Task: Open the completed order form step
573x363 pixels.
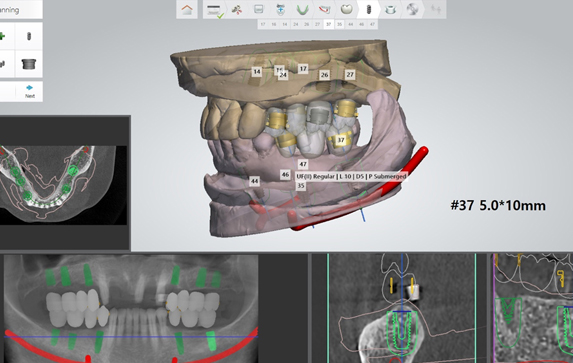Action: tap(215, 10)
